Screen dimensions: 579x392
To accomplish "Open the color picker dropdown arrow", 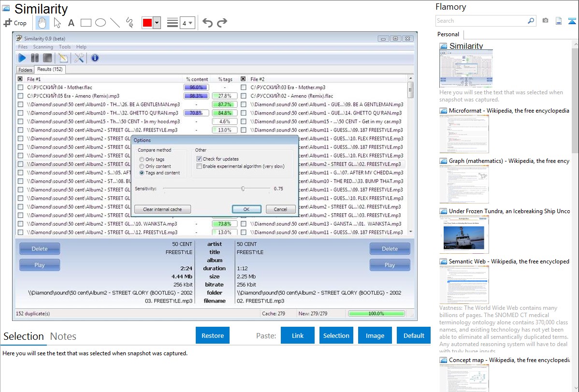I will point(157,23).
